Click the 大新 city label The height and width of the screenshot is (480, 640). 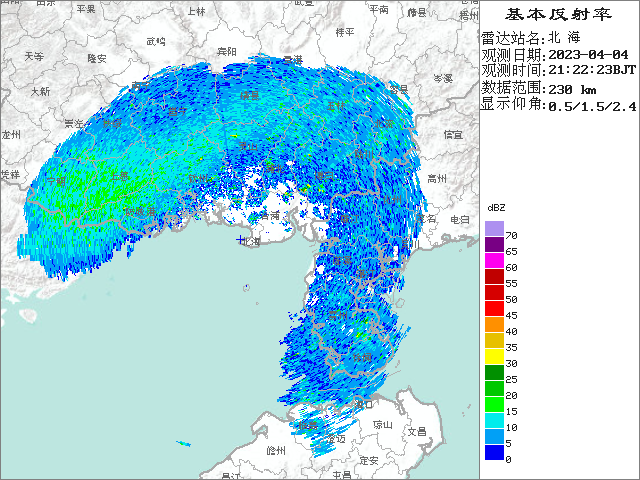pyautogui.click(x=41, y=91)
